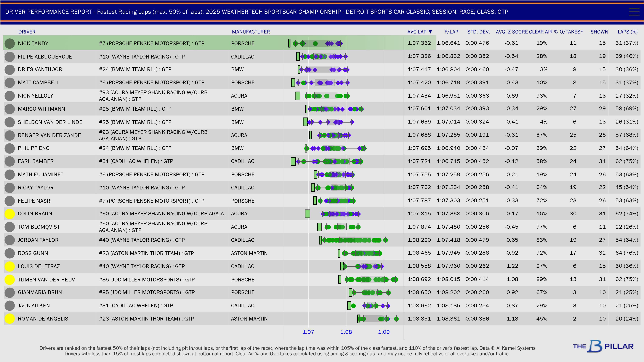The image size is (644, 362).
Task: Click Renger van der Zande's grey circle
Action: tap(10, 135)
